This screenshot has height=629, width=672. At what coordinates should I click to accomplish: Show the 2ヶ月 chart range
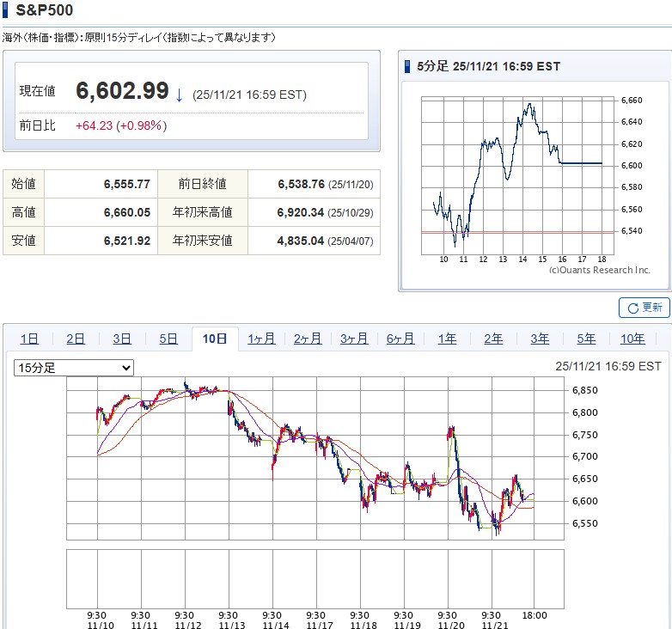click(308, 339)
